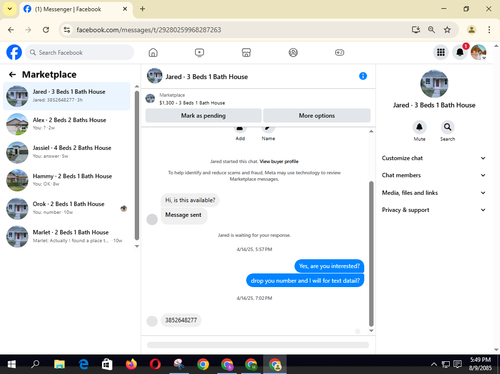The image size is (500, 374).
Task: Open Alex - 2 Beds 2 Baths House chat
Action: coord(67,124)
